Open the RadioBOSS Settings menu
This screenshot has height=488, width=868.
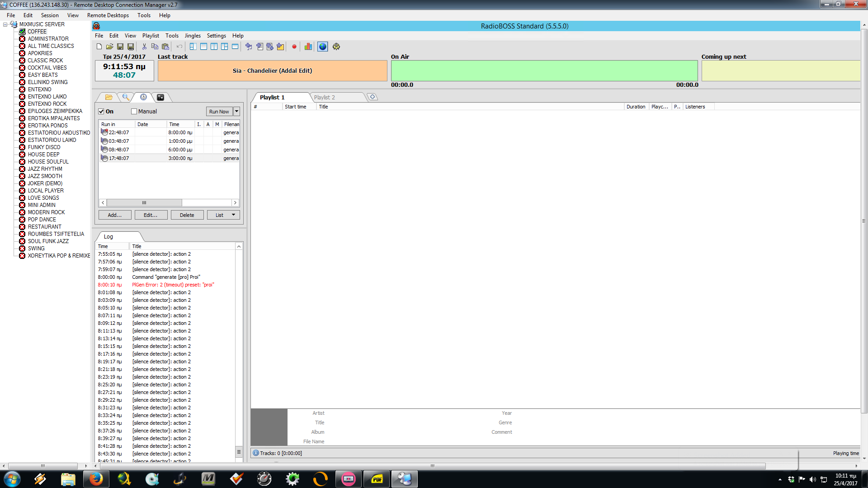point(217,36)
